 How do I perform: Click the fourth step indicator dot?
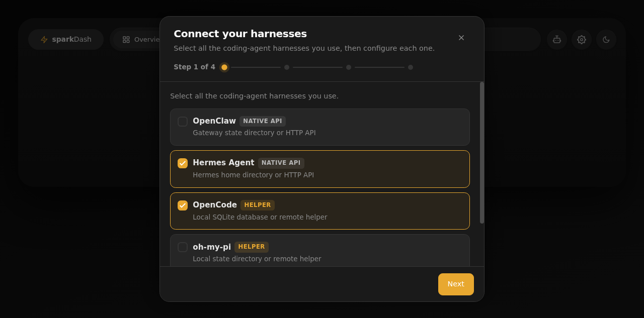pos(411,67)
